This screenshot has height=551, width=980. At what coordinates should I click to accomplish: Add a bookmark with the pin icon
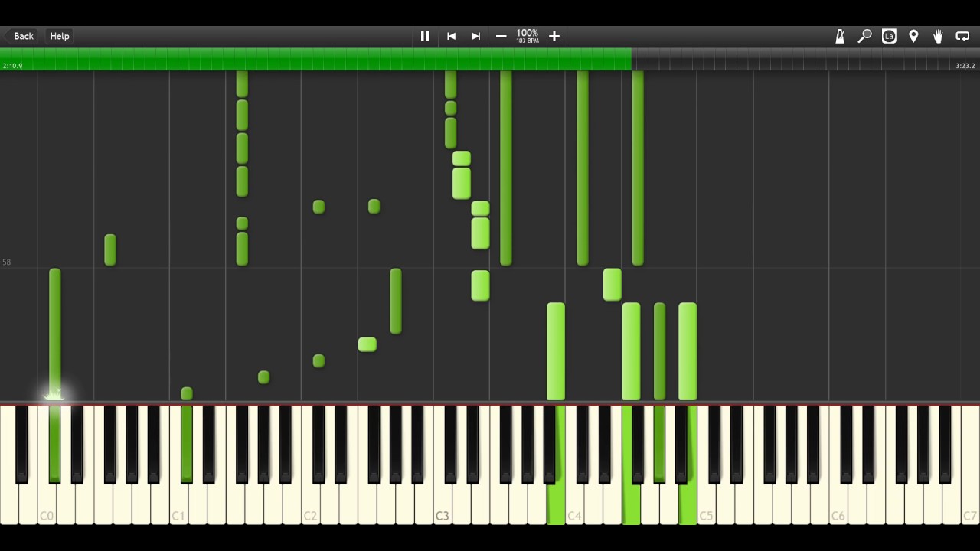pos(913,36)
